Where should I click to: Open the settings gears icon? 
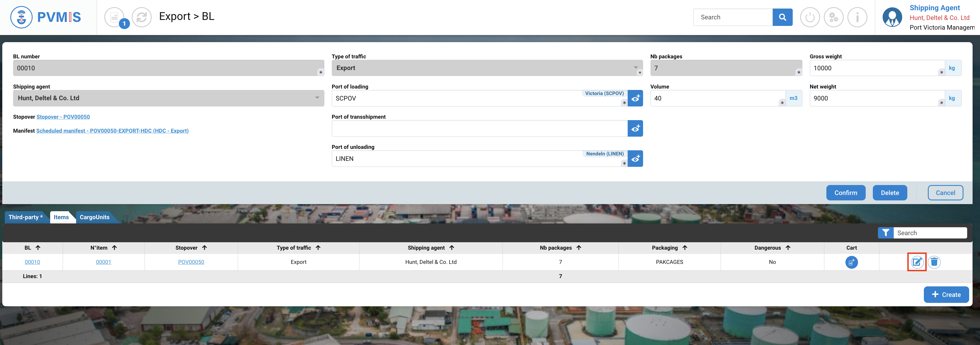pos(833,17)
